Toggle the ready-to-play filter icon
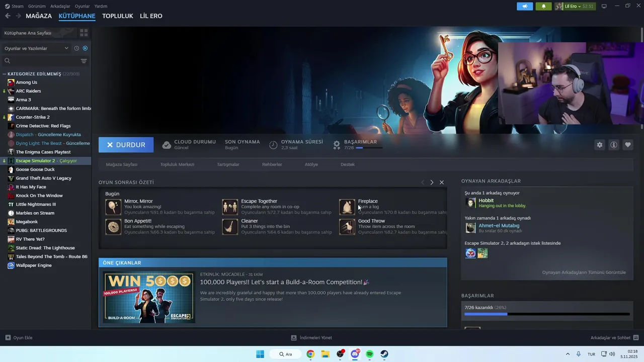 tap(85, 48)
